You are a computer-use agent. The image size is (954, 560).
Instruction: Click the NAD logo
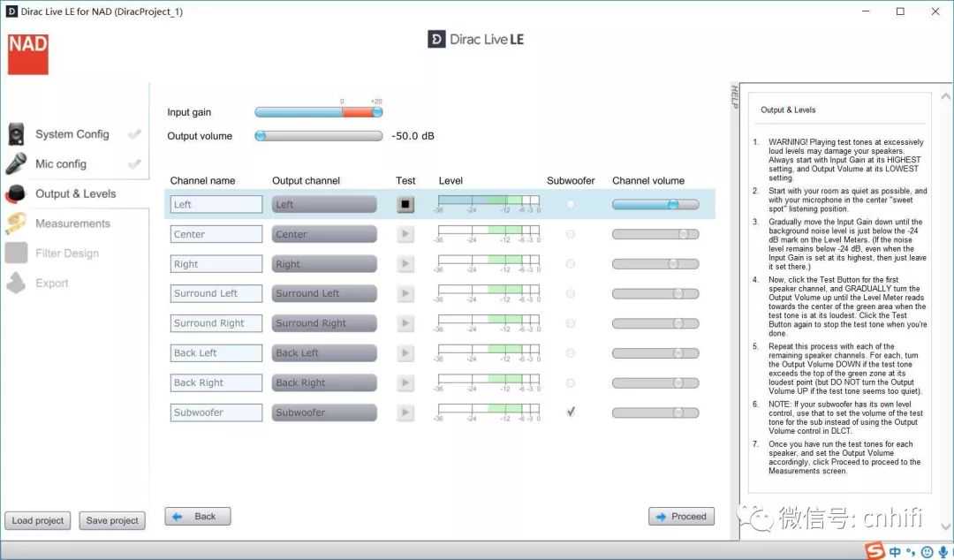click(x=28, y=54)
